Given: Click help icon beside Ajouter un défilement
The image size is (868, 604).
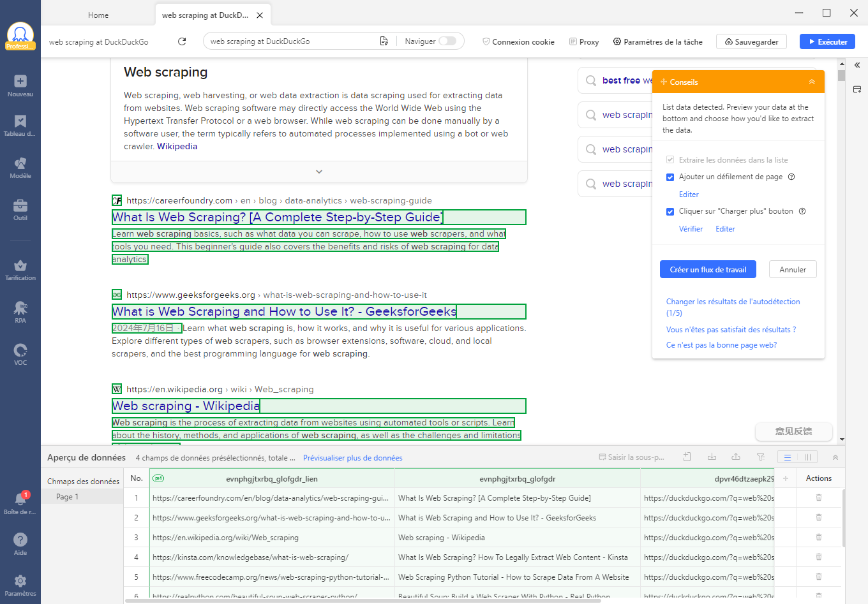Looking at the screenshot, I should click(791, 177).
